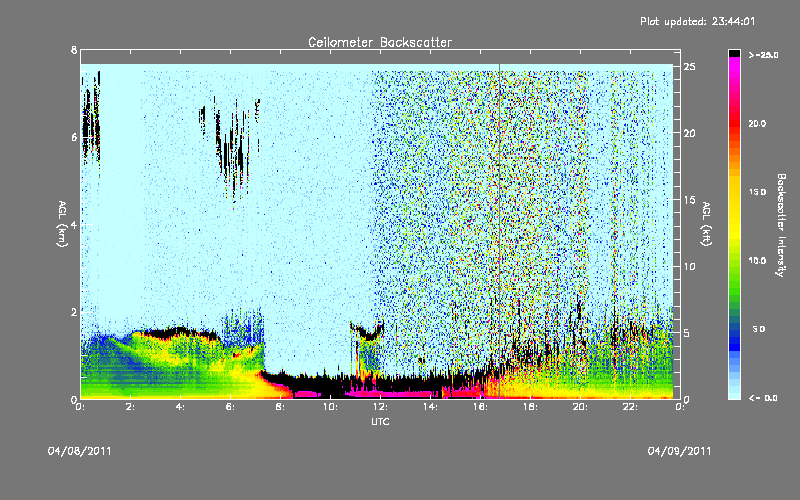Image resolution: width=800 pixels, height=500 pixels.
Task: Click the 8 km left-axis tick label
Action: (x=74, y=50)
